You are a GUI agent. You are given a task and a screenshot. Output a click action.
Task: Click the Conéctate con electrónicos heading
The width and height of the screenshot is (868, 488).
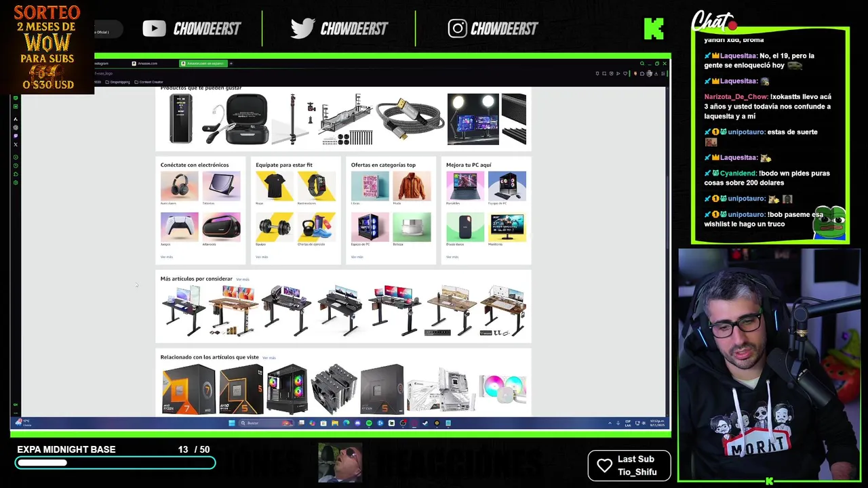(x=195, y=165)
